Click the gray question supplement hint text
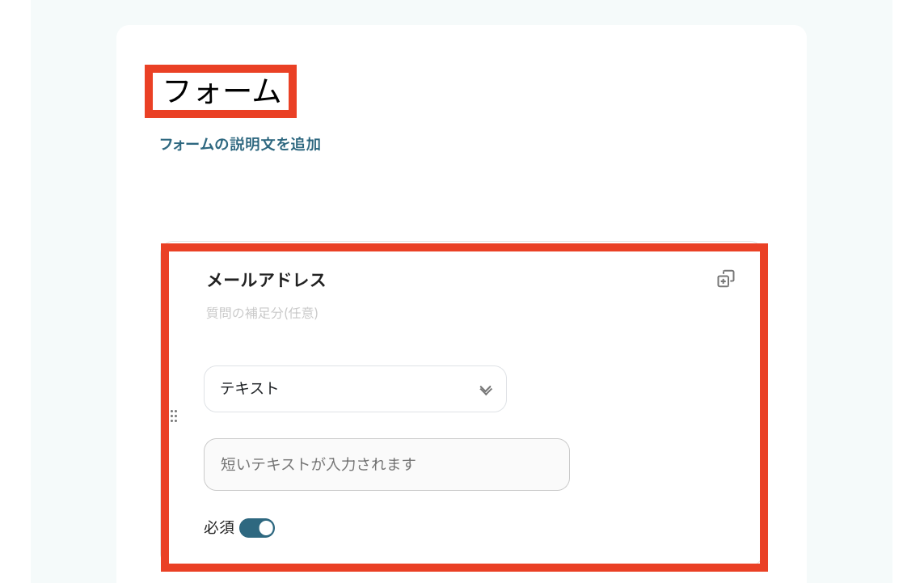The width and height of the screenshot is (924, 583). point(262,313)
